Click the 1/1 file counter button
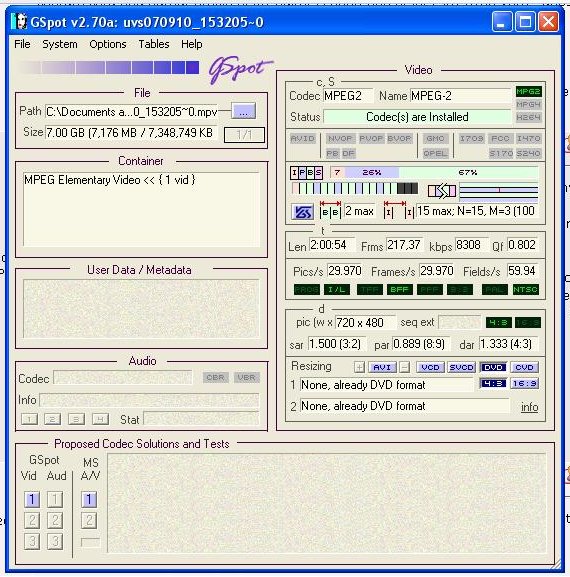Screen dimensions: 570x577 tap(244, 135)
